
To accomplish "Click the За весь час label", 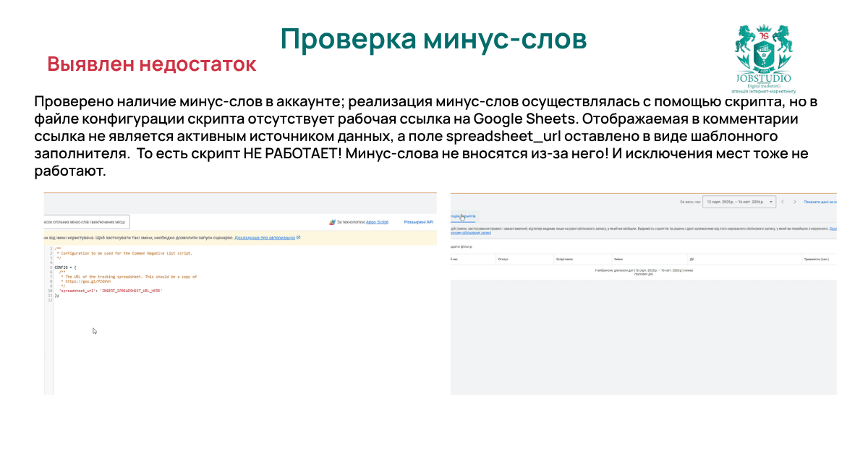I will click(689, 202).
